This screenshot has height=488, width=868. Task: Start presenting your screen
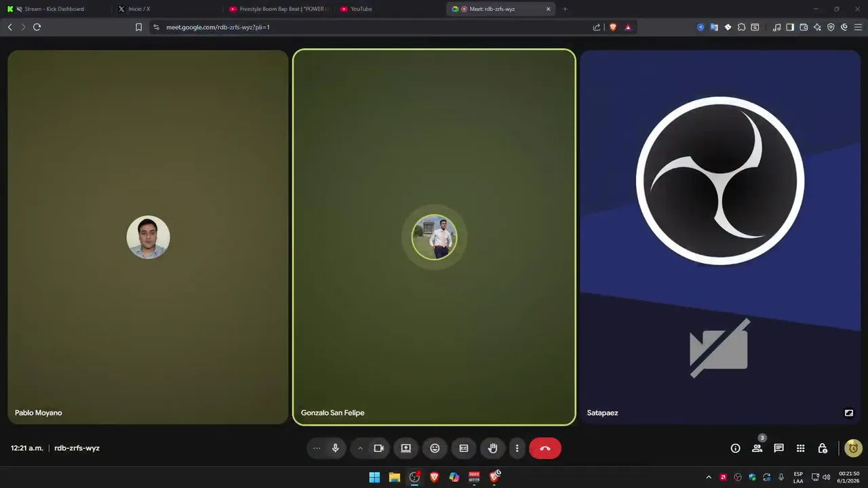point(406,448)
